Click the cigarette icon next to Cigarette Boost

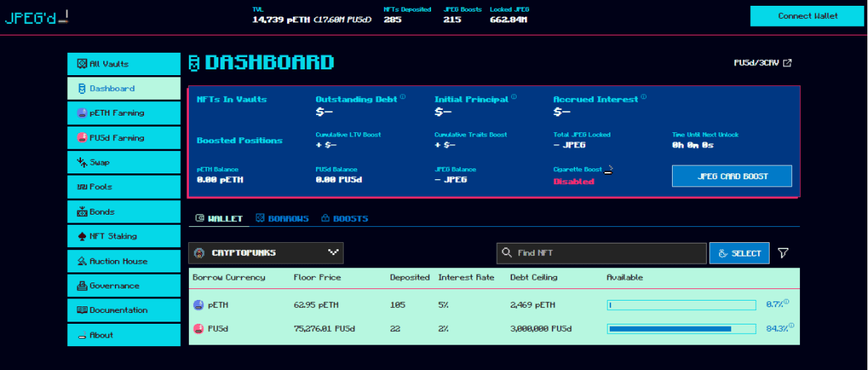(609, 170)
